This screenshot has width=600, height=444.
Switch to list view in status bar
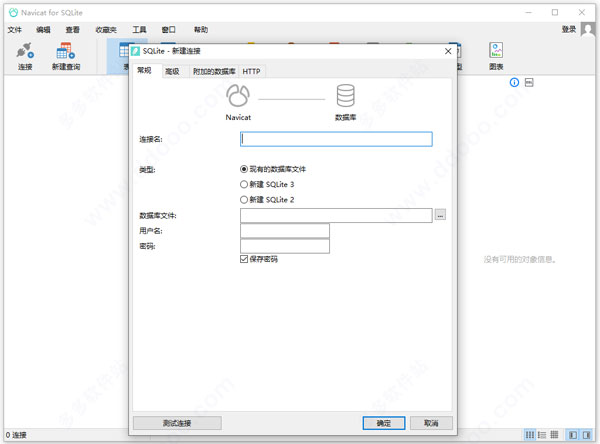pos(530,435)
